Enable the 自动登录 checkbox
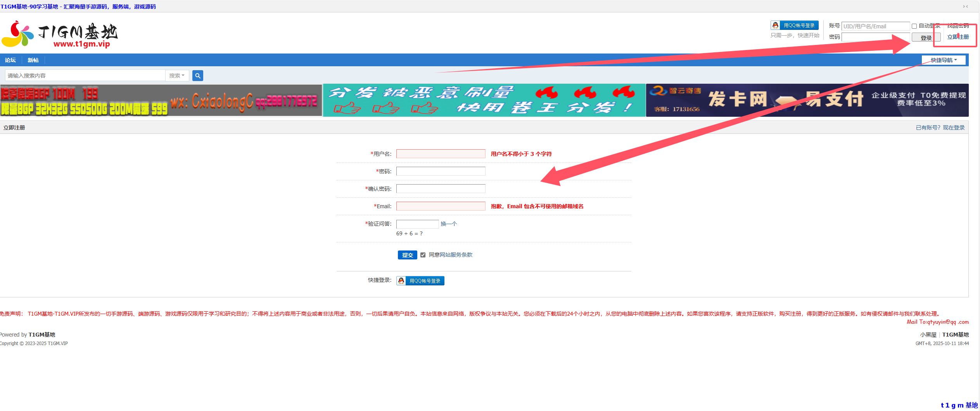 tap(914, 26)
